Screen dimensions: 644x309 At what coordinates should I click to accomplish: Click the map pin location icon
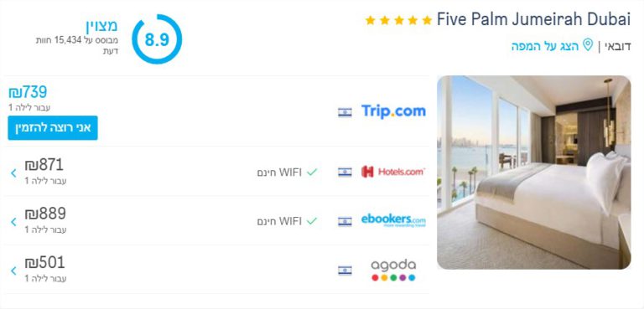[x=588, y=44]
